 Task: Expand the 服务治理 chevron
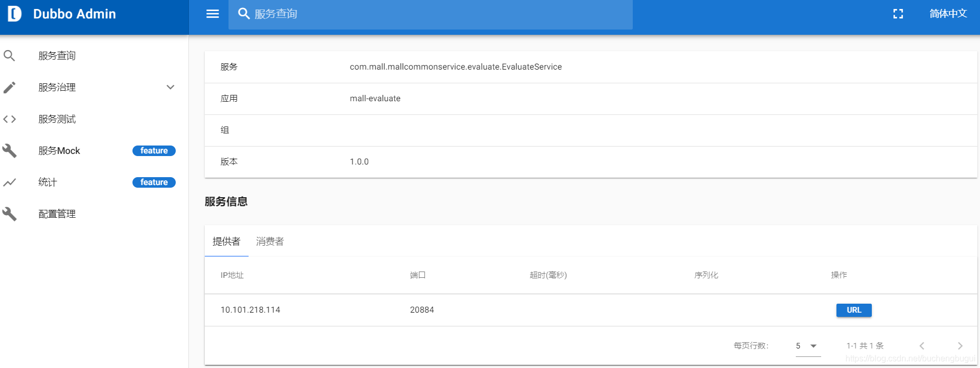click(x=170, y=87)
